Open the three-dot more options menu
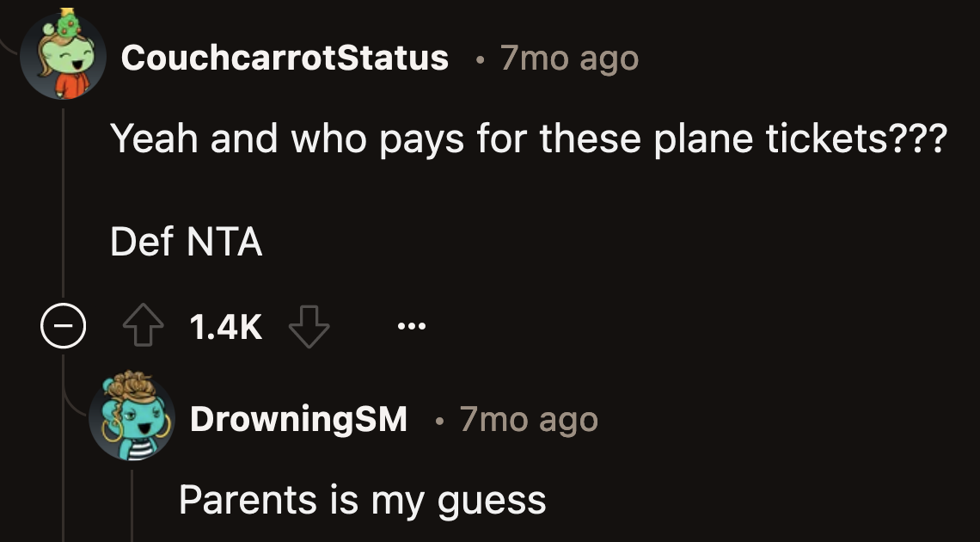 click(x=411, y=327)
